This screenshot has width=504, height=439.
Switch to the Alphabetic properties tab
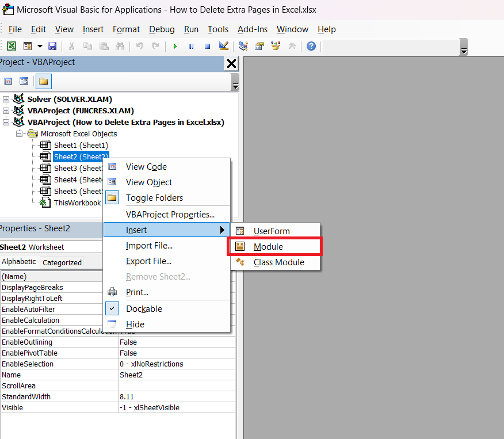(19, 262)
